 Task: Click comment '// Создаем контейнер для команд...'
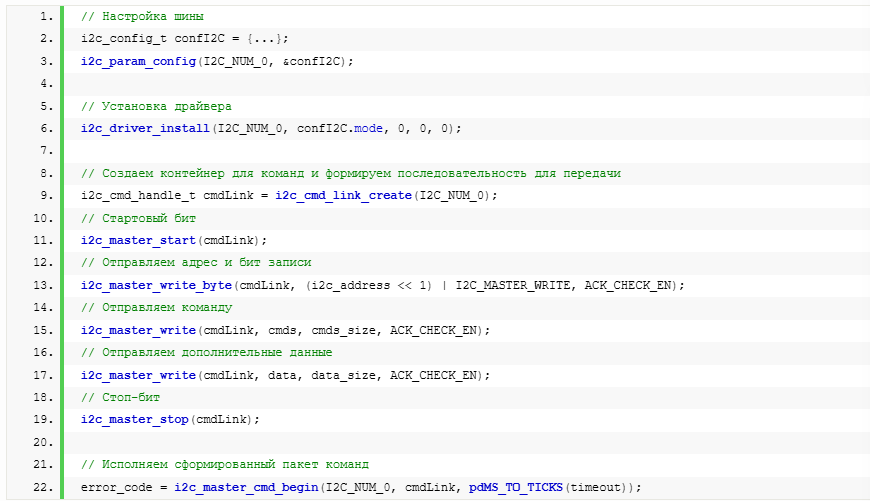(351, 174)
